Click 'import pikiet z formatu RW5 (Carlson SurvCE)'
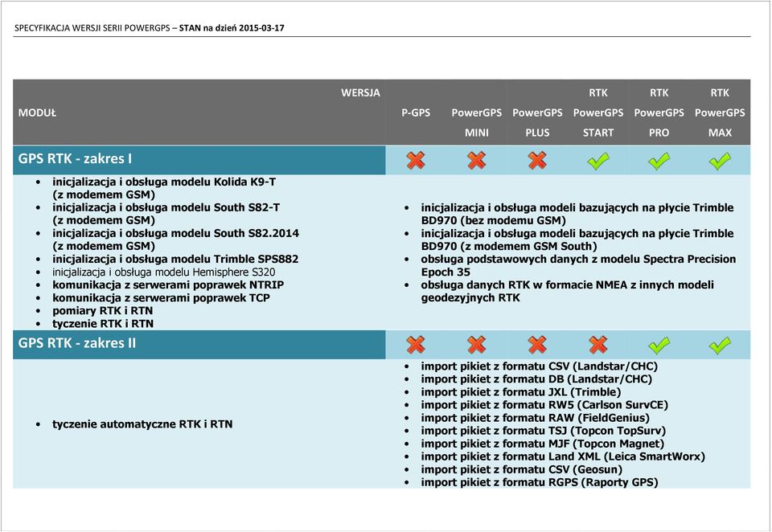 pos(544,405)
